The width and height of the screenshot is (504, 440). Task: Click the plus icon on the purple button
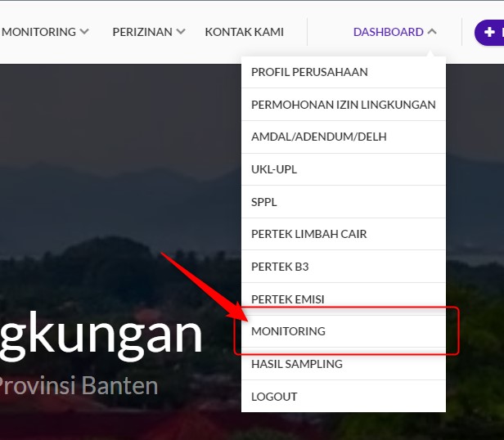(490, 32)
